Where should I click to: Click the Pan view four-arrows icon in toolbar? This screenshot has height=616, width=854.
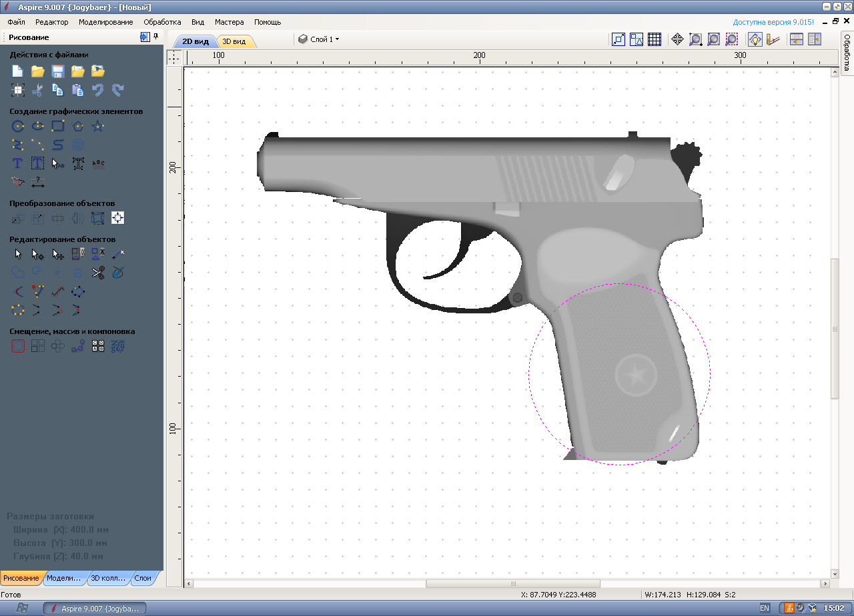(x=677, y=39)
